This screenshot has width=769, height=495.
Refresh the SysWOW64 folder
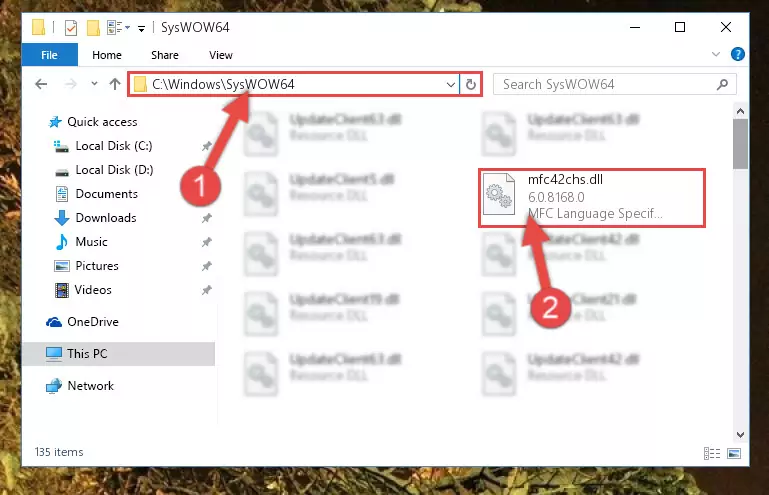[x=471, y=85]
